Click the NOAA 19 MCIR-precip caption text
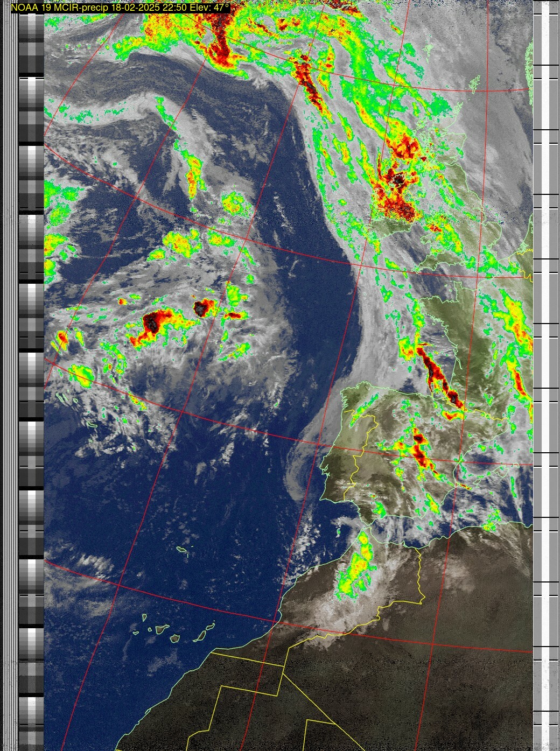Viewport: 560px width, 751px height. coord(121,8)
